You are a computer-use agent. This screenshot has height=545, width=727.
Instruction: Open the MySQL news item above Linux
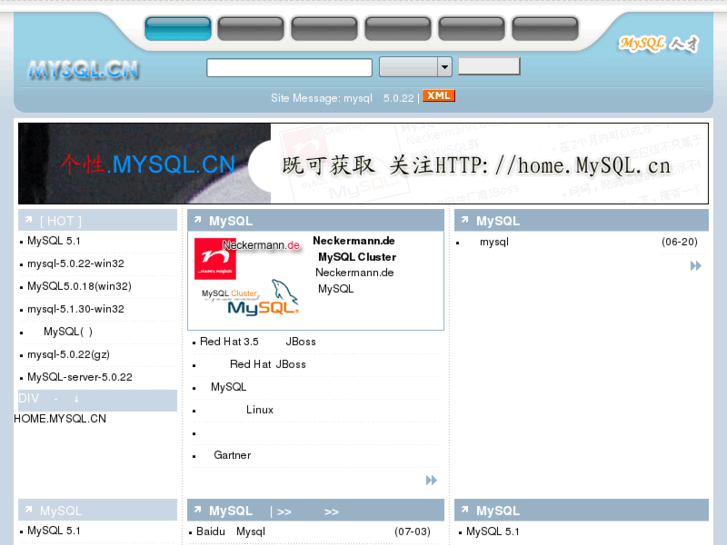click(229, 387)
